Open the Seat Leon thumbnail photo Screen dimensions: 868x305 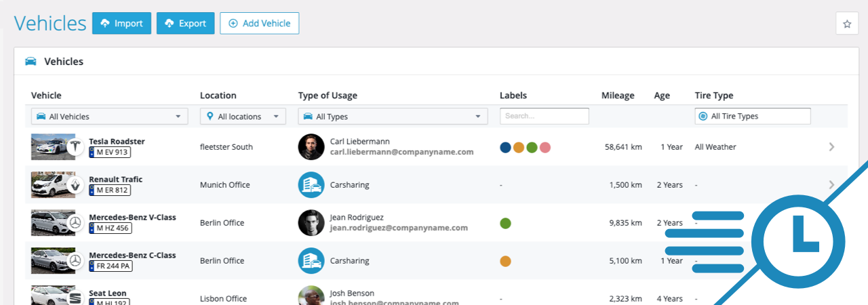48,296
